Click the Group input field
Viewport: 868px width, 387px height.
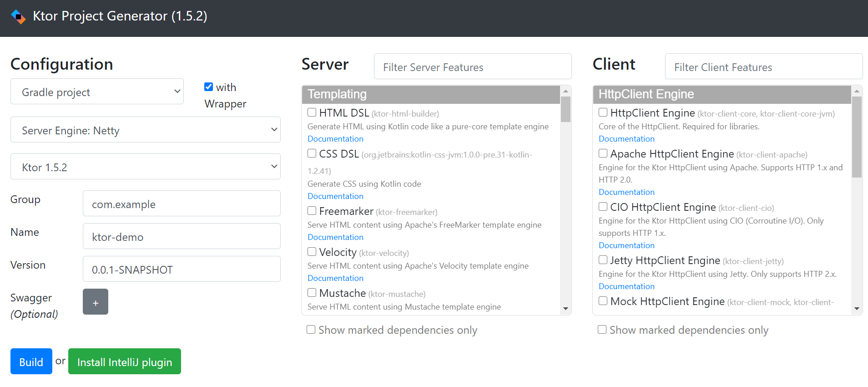182,204
